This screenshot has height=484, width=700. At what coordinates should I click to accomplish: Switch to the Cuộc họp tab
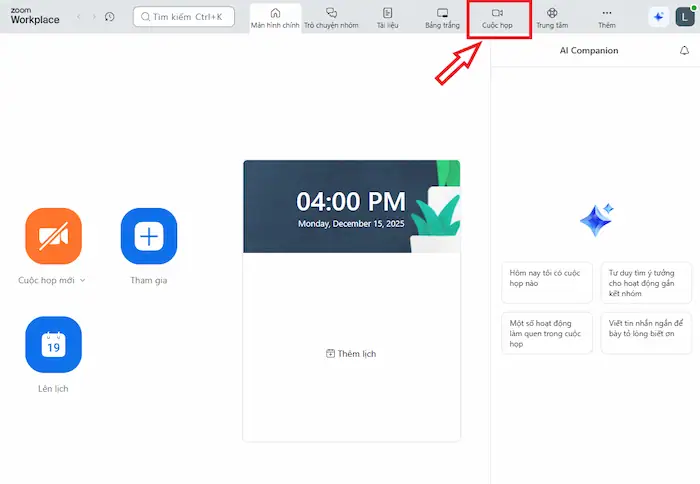coord(497,17)
